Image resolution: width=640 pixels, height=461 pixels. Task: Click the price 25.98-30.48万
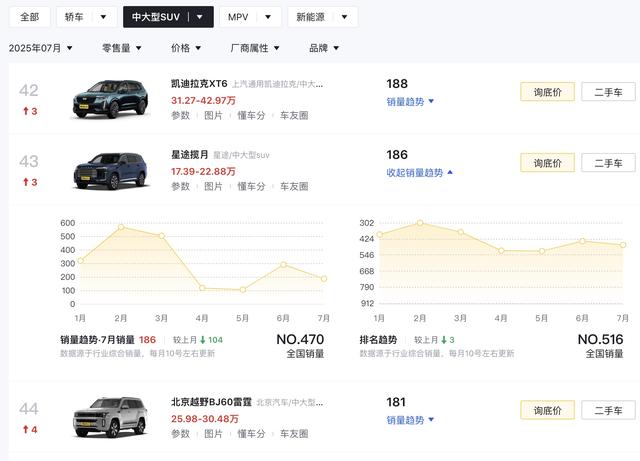[x=204, y=419]
